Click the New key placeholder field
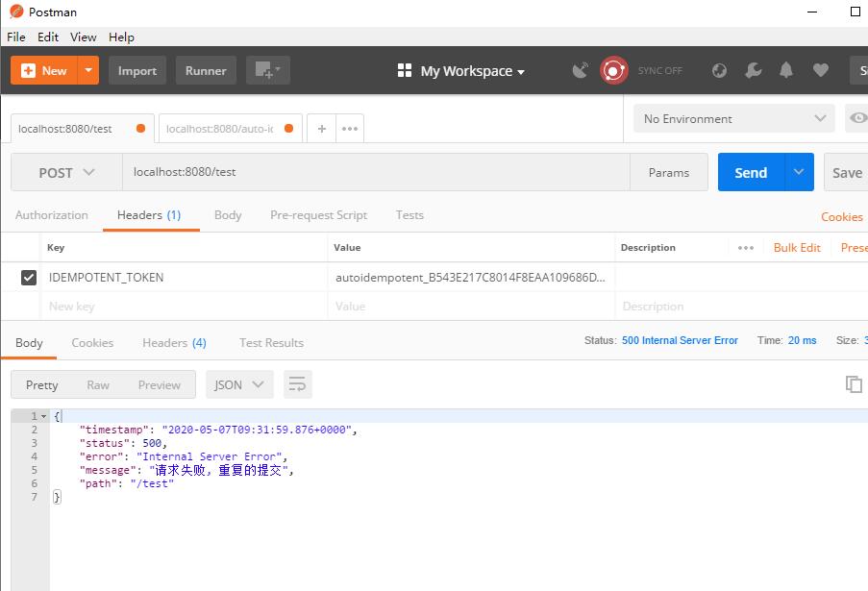 pos(184,306)
